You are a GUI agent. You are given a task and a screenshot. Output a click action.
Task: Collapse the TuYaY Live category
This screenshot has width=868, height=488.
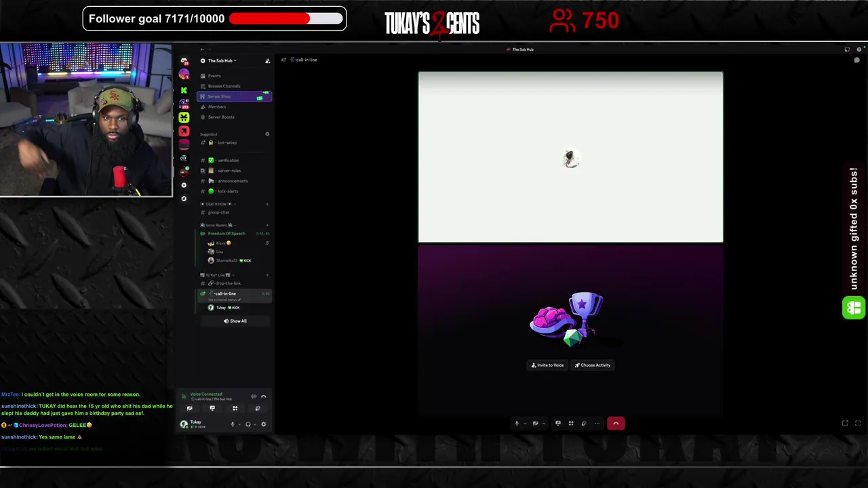[x=217, y=275]
